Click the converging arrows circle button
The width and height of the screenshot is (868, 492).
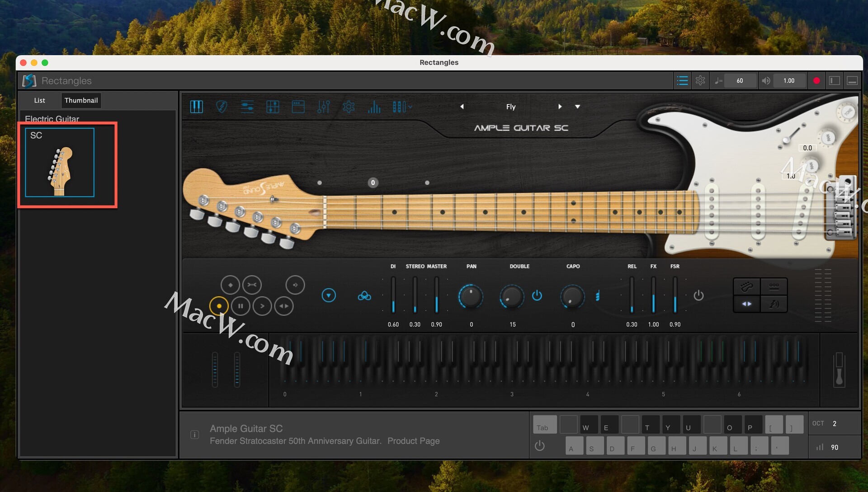pos(252,285)
